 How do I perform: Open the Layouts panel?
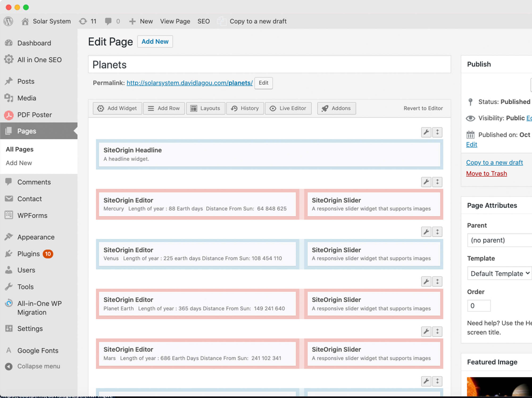click(x=205, y=108)
